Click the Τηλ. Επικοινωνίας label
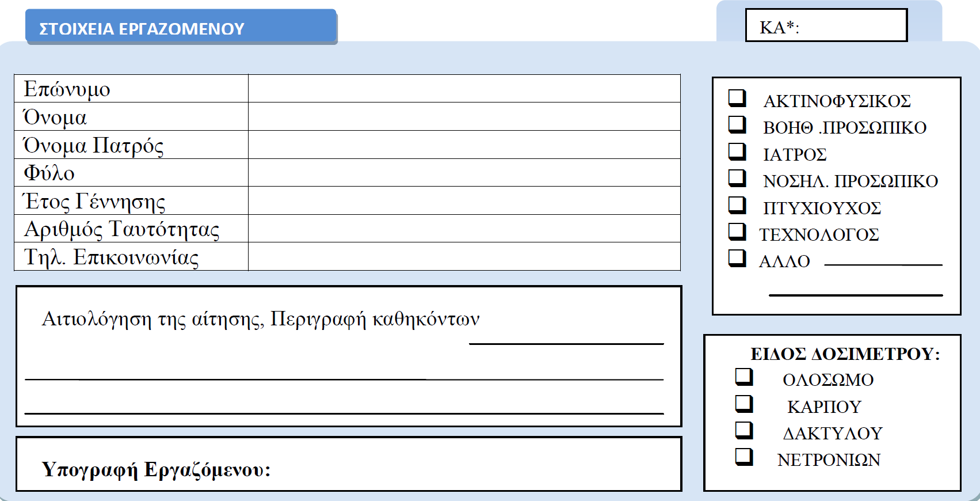Image resolution: width=980 pixels, height=501 pixels. pos(111,257)
